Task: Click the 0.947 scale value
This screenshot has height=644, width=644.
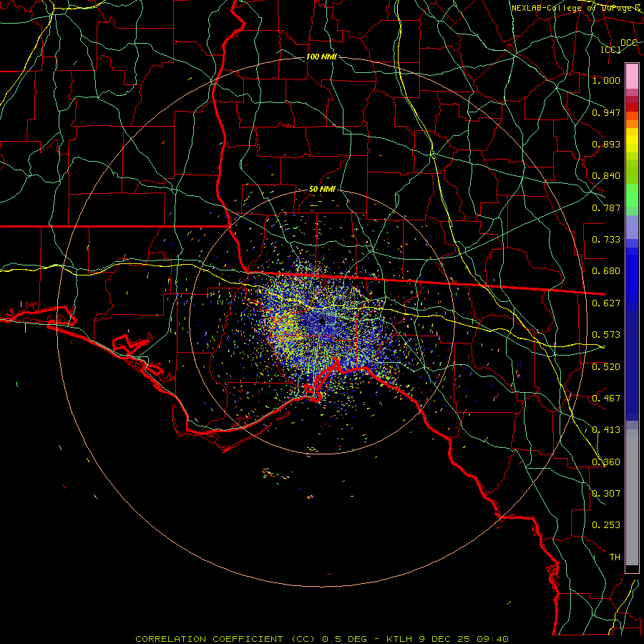Action: (x=606, y=112)
